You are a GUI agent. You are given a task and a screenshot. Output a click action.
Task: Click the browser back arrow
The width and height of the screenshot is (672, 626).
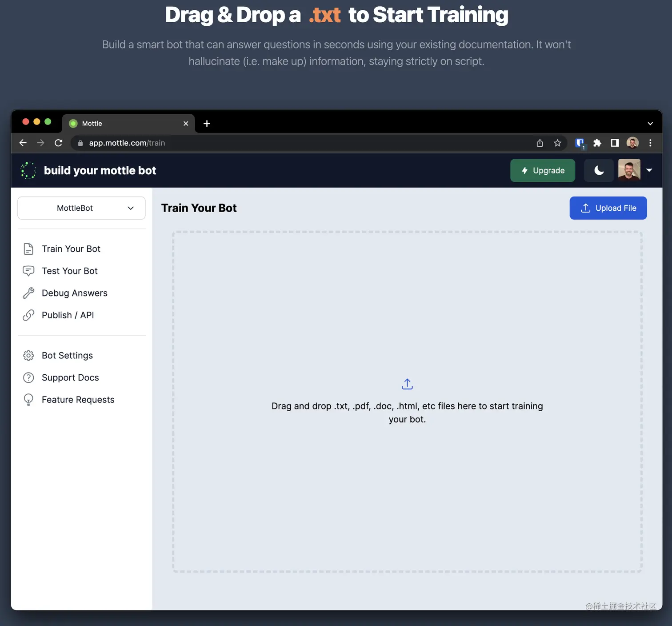point(23,143)
